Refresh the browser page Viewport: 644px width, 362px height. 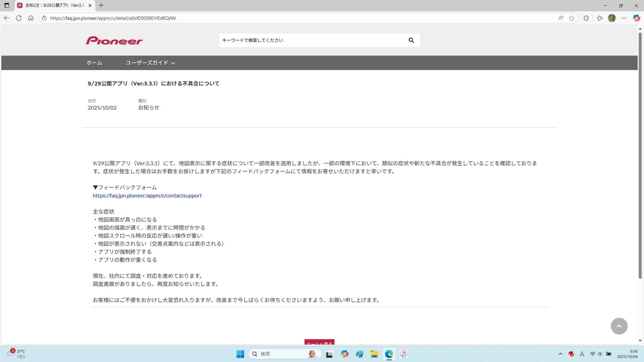click(19, 18)
